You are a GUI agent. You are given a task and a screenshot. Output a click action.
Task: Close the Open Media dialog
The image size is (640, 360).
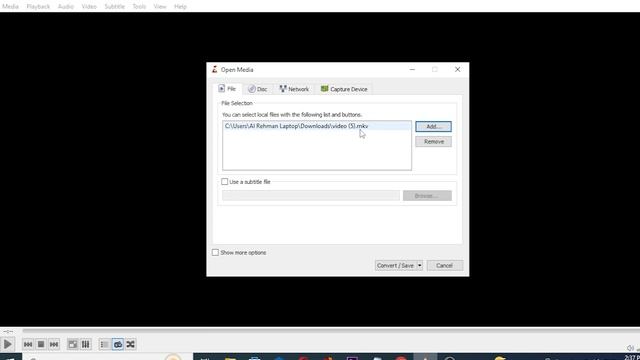[458, 69]
